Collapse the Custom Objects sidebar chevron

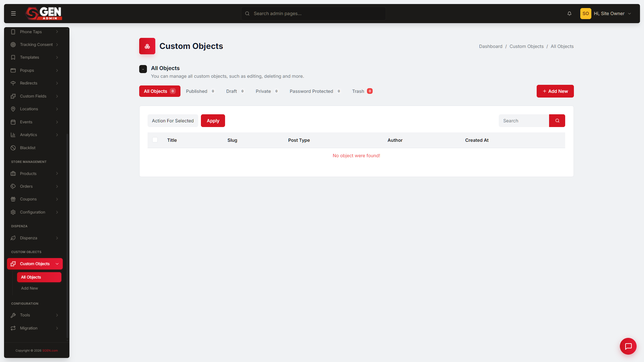57,264
